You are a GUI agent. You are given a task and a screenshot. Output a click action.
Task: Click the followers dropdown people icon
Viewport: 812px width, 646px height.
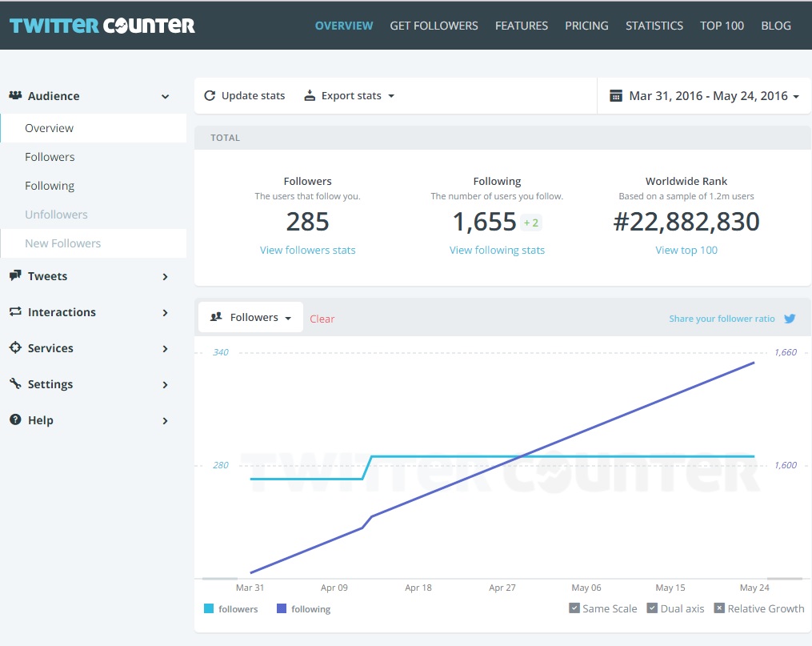pos(217,316)
